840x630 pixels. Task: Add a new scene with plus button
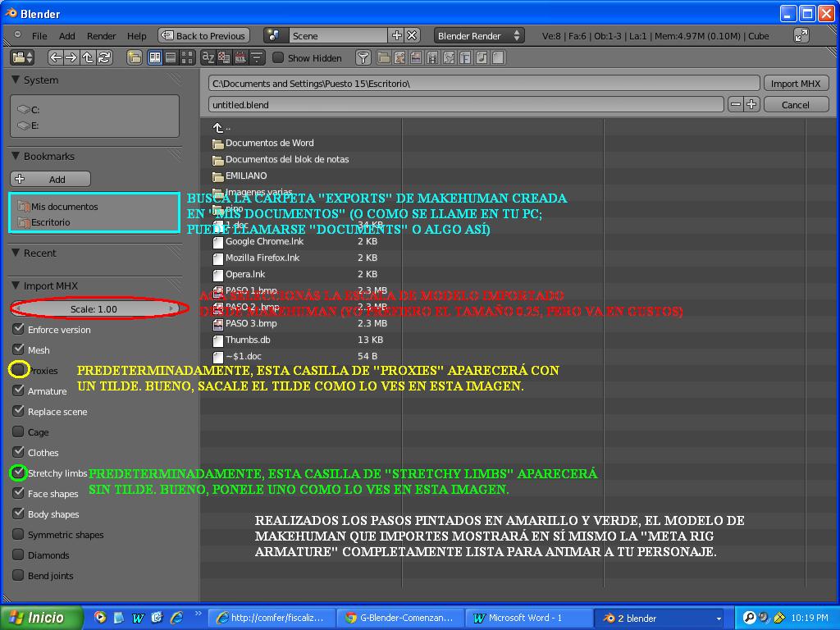coord(397,35)
